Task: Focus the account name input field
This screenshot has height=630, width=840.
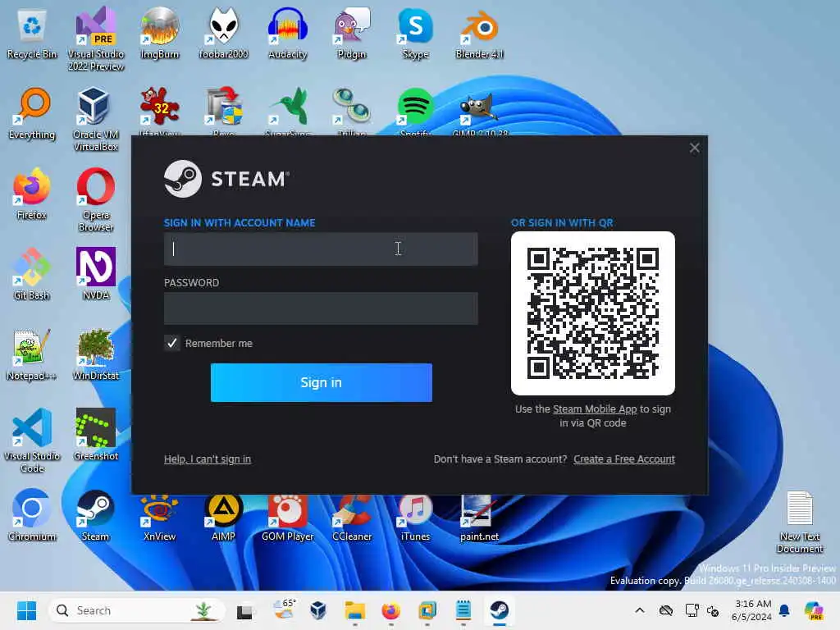Action: (321, 249)
